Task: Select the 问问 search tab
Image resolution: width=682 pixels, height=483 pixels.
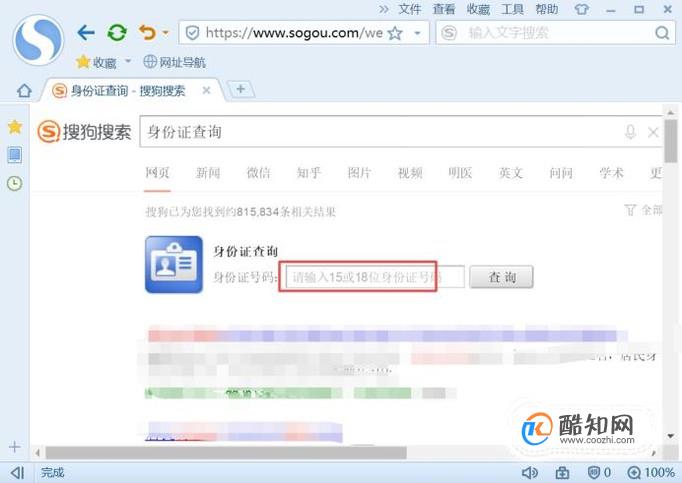Action: point(561,173)
